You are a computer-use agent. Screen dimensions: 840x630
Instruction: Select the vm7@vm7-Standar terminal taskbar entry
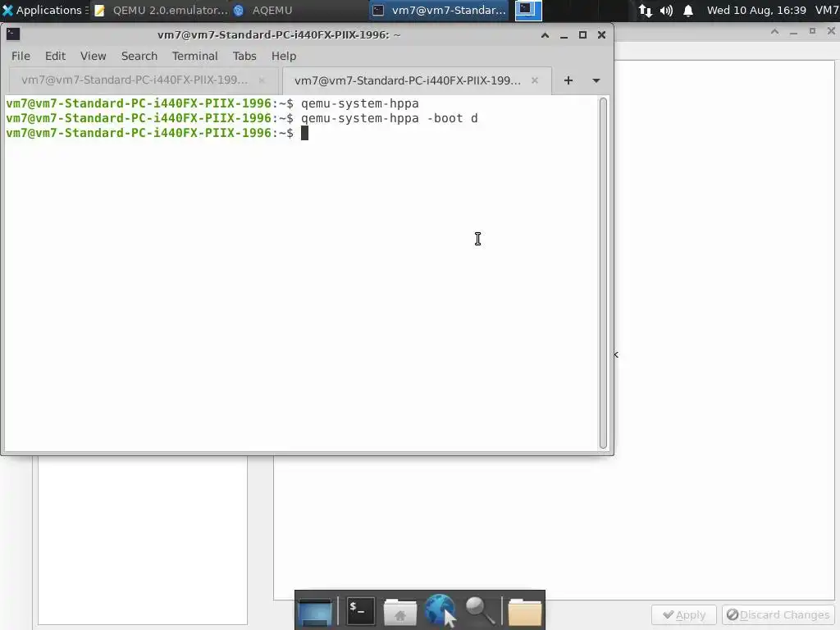439,10
